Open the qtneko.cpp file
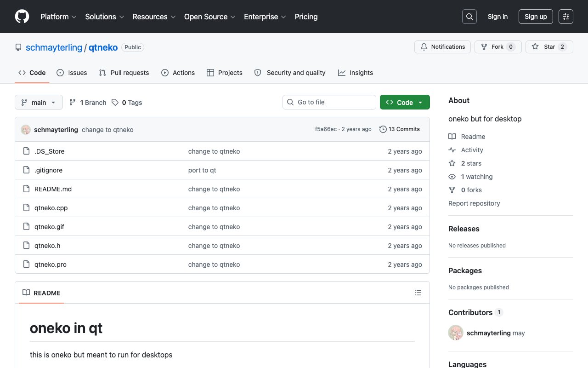The height and width of the screenshot is (368, 588). [51, 208]
